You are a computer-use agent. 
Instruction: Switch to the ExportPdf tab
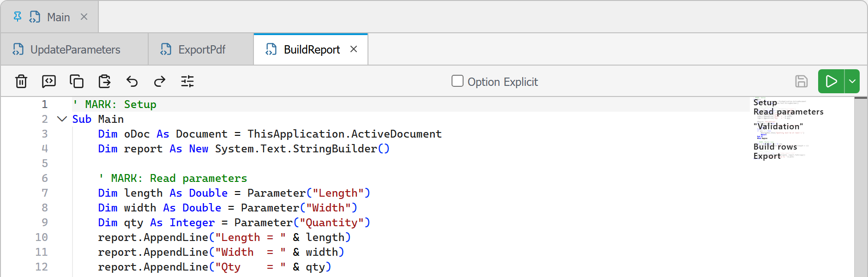[x=201, y=49]
